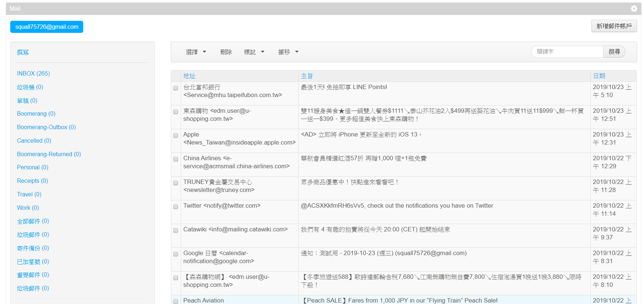
Task: Mark the Google 日曆 email checkbox
Action: [176, 254]
